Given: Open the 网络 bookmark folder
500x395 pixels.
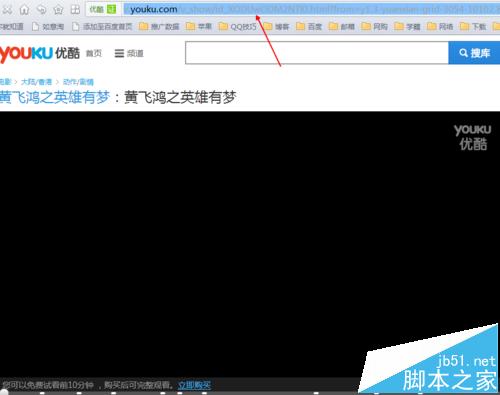Looking at the screenshot, I should (x=440, y=26).
